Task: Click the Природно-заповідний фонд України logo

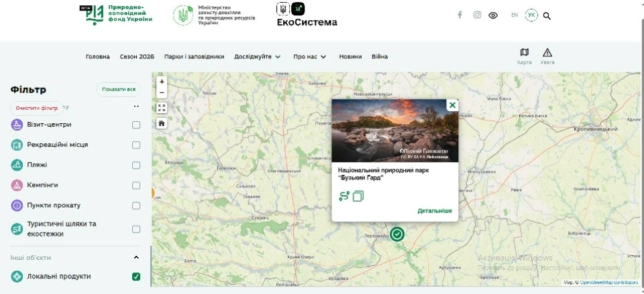Action: coord(116,14)
